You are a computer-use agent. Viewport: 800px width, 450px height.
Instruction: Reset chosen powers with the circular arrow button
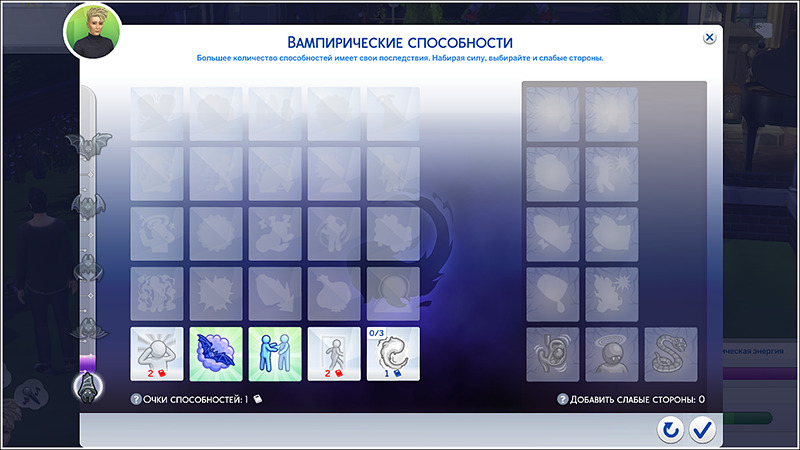tap(670, 430)
